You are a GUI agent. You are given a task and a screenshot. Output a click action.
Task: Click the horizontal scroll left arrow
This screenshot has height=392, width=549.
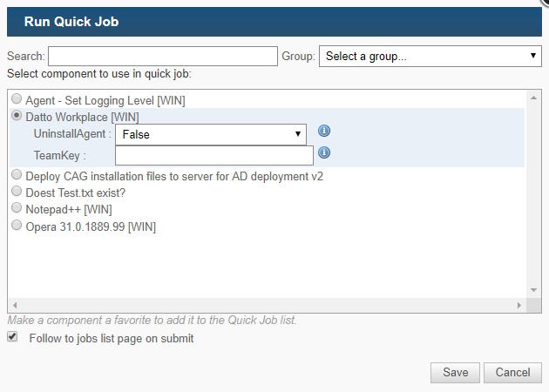pos(15,305)
